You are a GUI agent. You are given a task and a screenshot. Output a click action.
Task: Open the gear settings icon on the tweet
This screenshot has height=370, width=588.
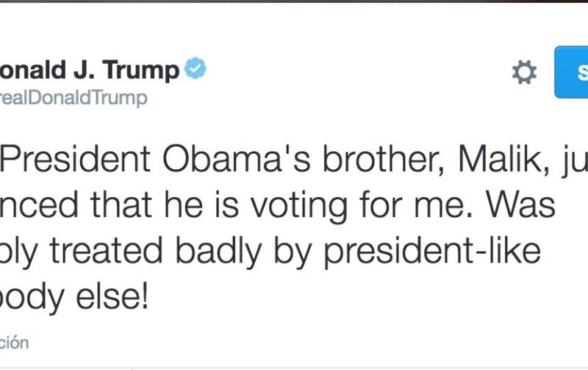click(524, 72)
